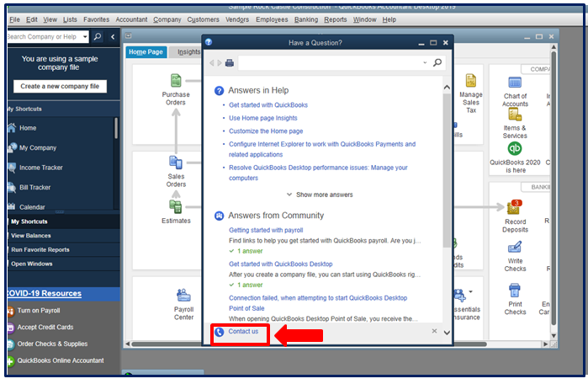Image resolution: width=588 pixels, height=384 pixels.
Task: Click Home Page right scroll arrow
Action: (545, 344)
